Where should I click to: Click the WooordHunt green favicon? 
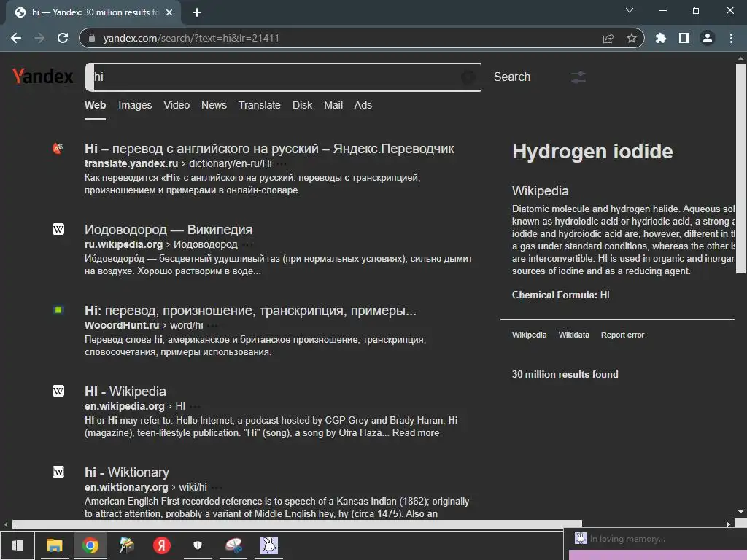pos(58,311)
